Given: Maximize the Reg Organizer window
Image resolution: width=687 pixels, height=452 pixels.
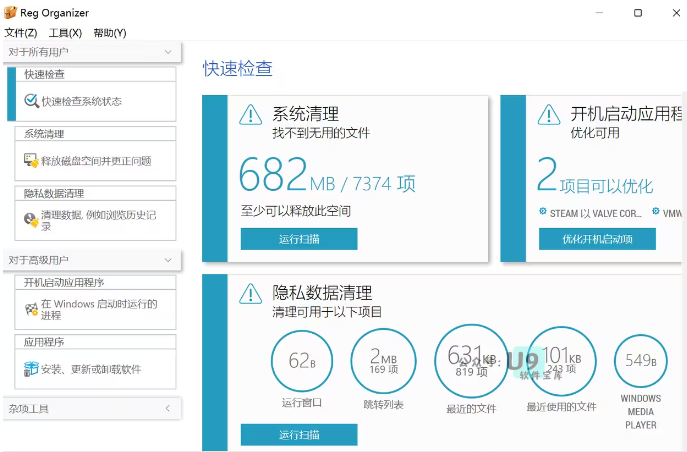Looking at the screenshot, I should [638, 13].
